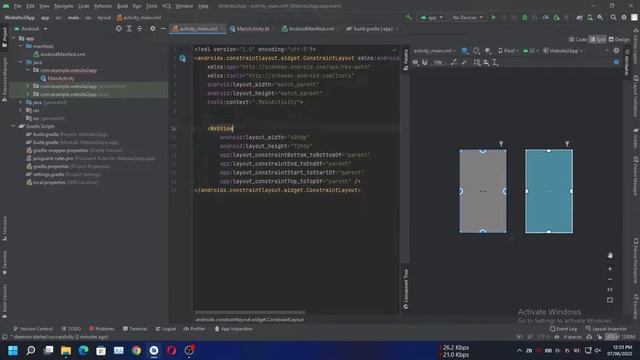Screen dimensions: 640x360
Task: Hide the Project panel with minus icon
Action: pos(163,29)
